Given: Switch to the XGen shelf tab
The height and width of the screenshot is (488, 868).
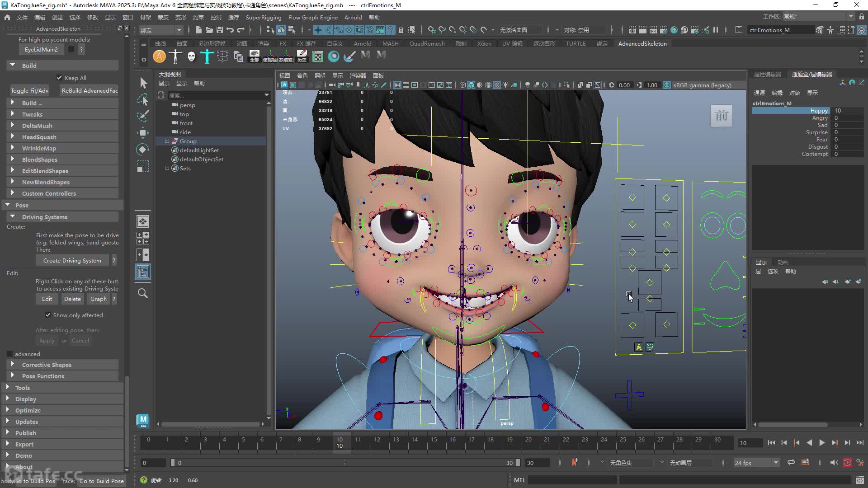Looking at the screenshot, I should click(x=484, y=43).
